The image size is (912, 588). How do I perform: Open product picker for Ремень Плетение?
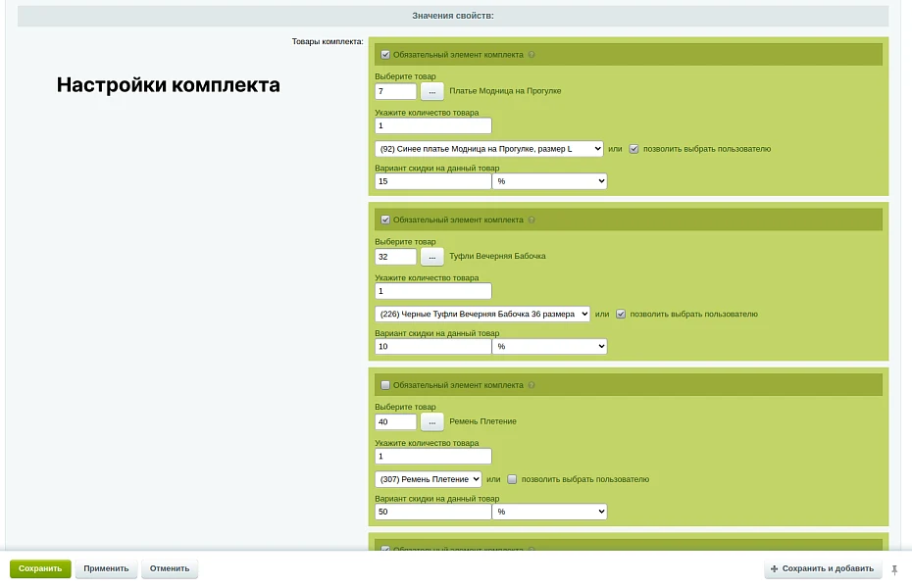pos(431,421)
